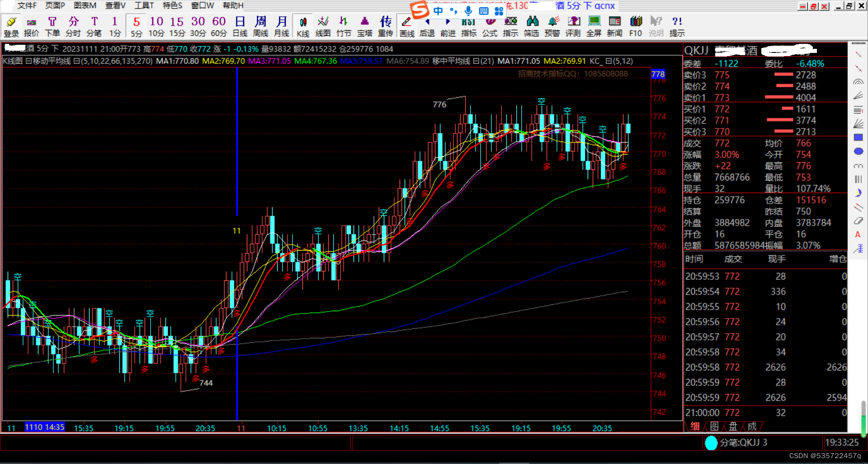Select the 30分 period button

198,26
